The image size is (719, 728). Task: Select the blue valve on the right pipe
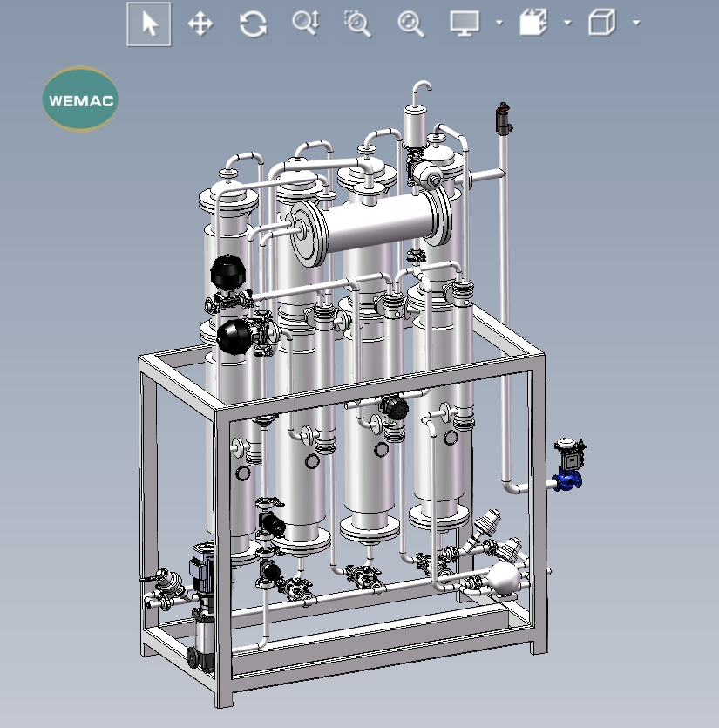[x=566, y=480]
